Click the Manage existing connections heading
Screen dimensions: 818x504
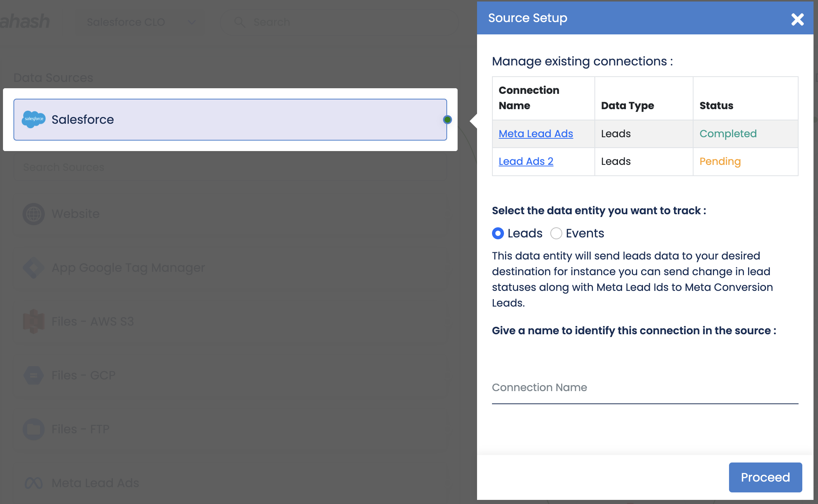coord(582,61)
